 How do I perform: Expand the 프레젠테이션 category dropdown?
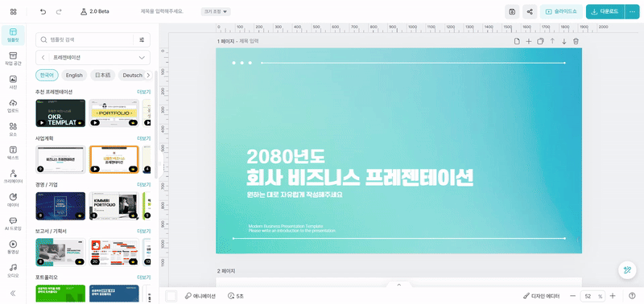[142, 57]
